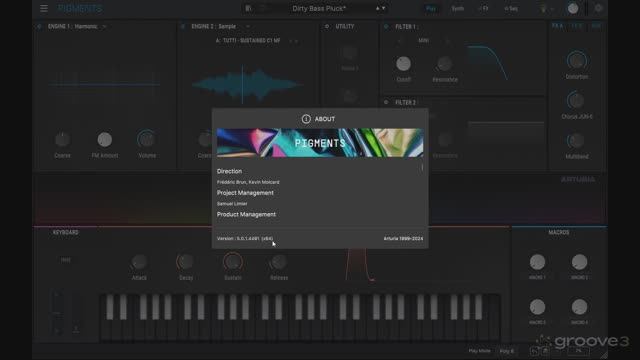This screenshot has height=360, width=640.
Task: Click the Distortion effect knob
Action: click(x=576, y=61)
